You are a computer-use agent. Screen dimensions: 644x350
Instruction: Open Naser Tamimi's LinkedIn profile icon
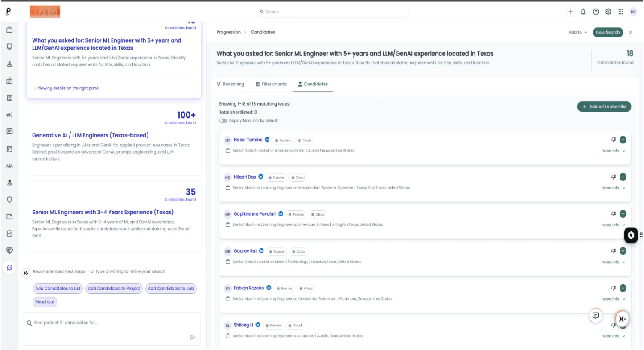[x=267, y=140]
